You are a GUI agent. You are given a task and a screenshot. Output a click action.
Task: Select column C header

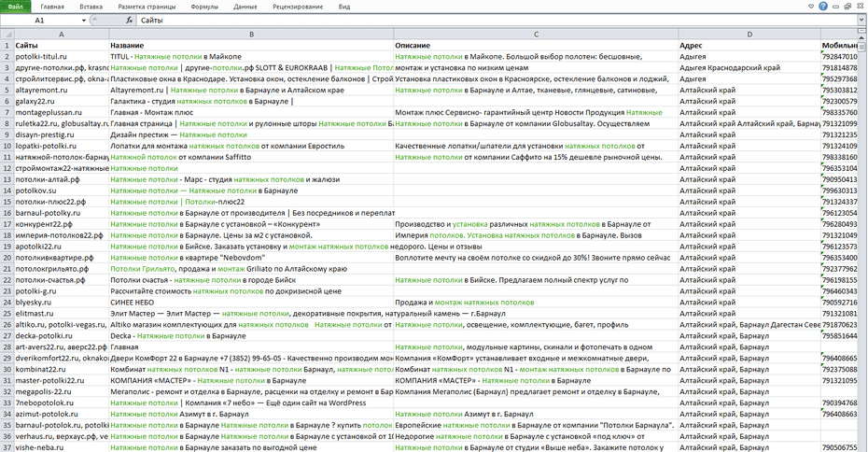tap(536, 35)
